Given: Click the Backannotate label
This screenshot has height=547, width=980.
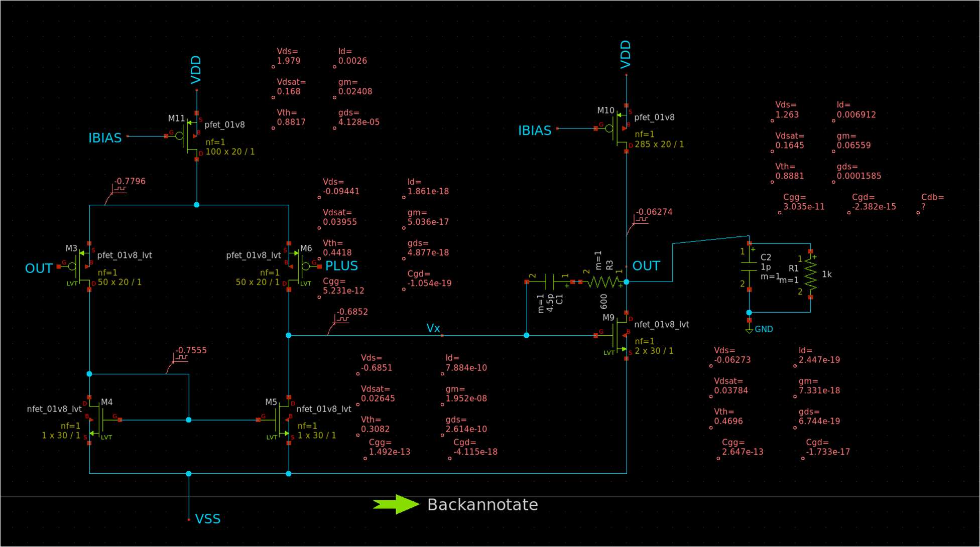Looking at the screenshot, I should 482,504.
